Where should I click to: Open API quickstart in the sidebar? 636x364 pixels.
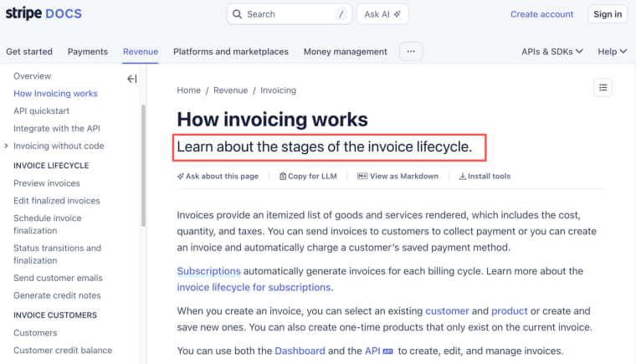(x=41, y=110)
